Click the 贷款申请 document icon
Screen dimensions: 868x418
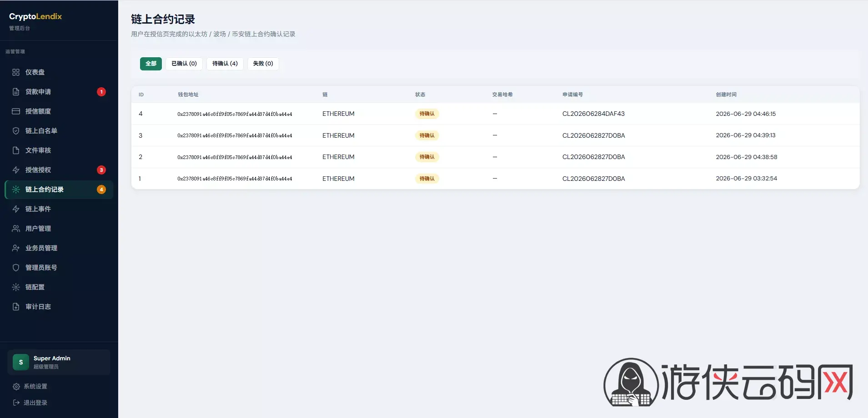click(16, 92)
